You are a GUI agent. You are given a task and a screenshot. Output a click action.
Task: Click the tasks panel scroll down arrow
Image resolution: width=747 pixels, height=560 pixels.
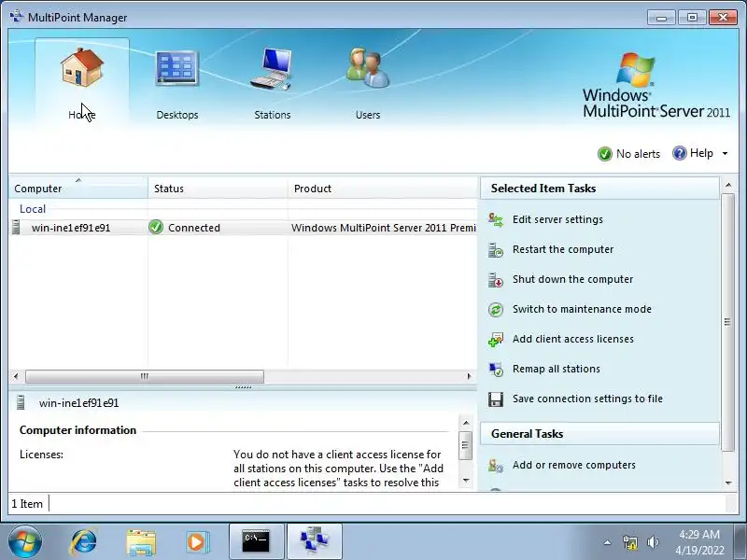[x=728, y=483]
